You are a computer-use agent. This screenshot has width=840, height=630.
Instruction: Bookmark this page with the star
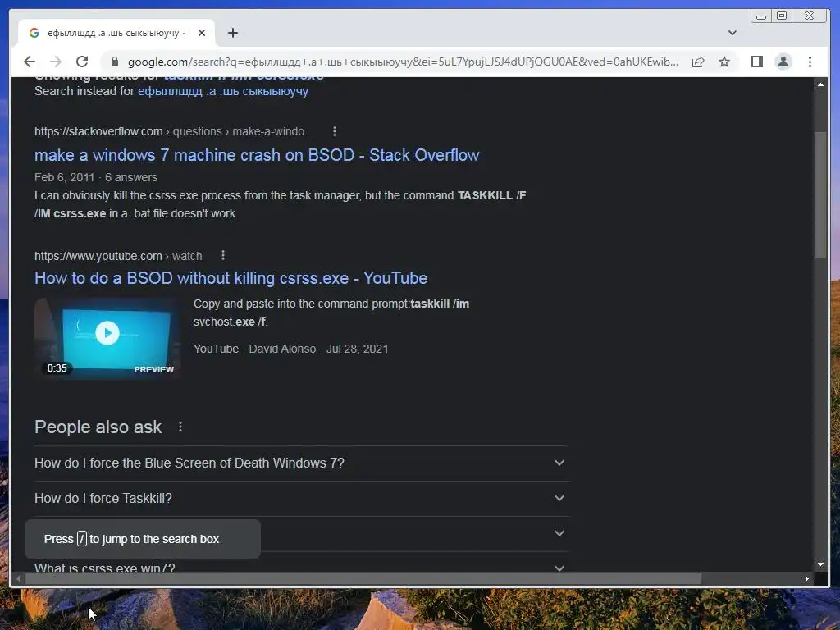724,62
